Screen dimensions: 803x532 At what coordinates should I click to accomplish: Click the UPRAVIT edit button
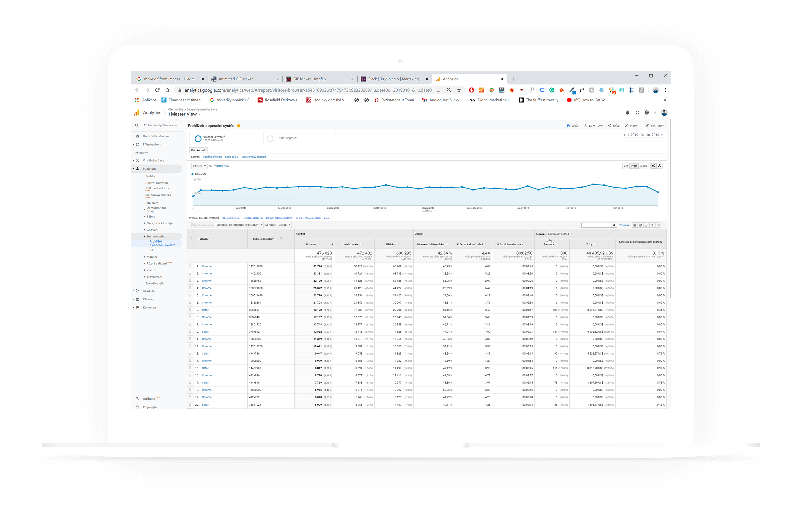pos(632,126)
